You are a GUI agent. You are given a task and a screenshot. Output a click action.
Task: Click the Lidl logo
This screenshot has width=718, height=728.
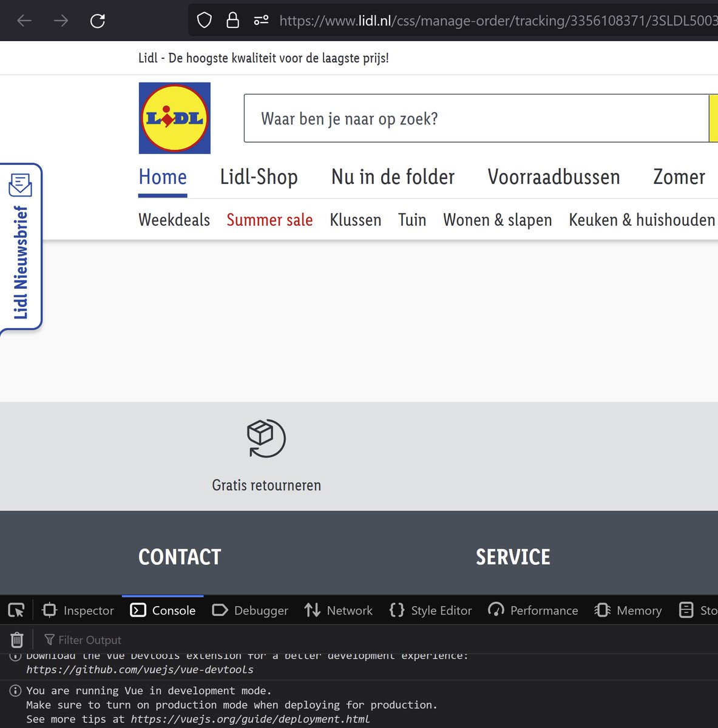click(x=175, y=118)
